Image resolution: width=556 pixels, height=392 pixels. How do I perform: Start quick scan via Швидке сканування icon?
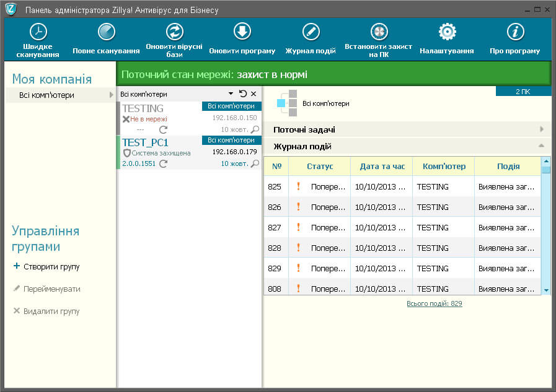coord(38,32)
